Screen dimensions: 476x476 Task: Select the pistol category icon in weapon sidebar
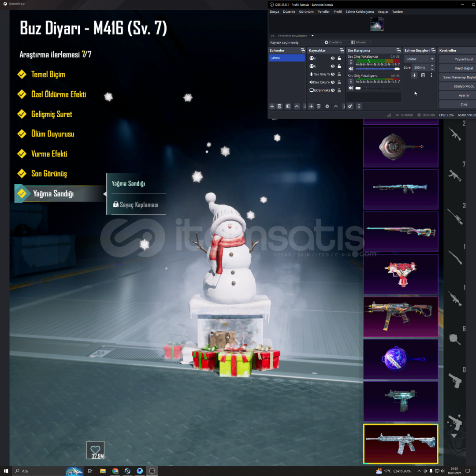click(455, 380)
